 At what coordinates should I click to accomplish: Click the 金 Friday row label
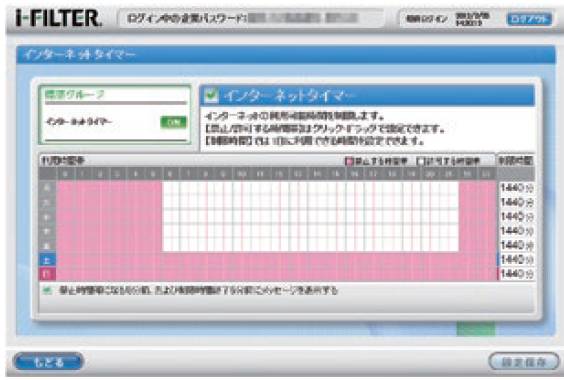tap(47, 245)
